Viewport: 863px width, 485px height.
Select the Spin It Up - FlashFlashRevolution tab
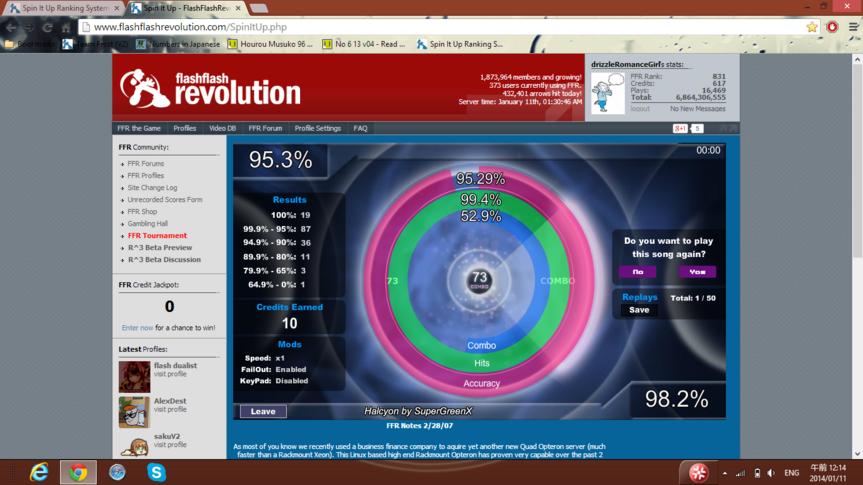(x=186, y=8)
